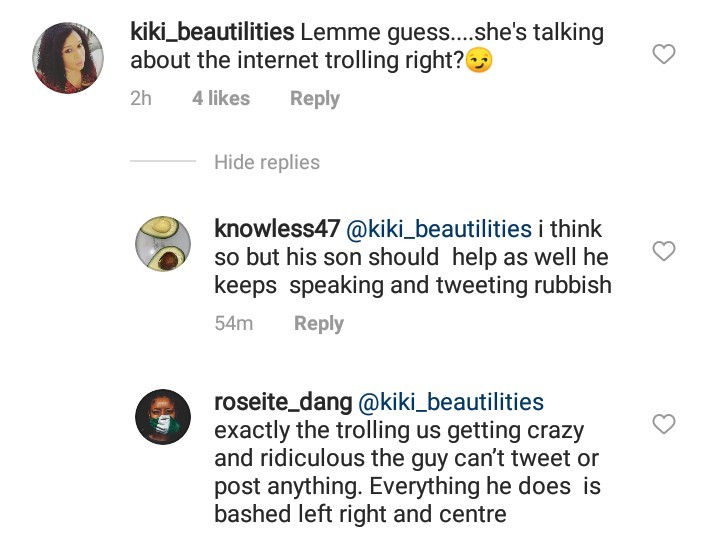Click the 54m timestamp
This screenshot has width=720, height=537.
point(233,324)
